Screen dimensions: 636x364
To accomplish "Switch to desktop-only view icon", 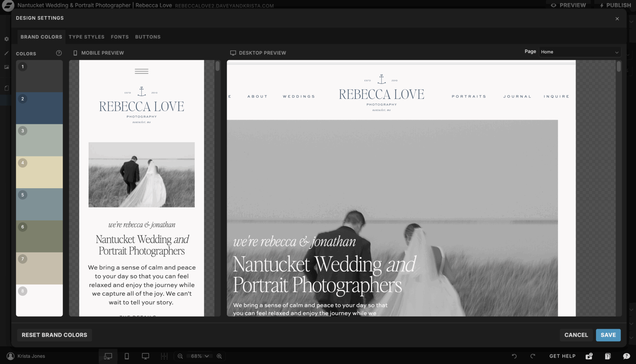I will tap(145, 356).
